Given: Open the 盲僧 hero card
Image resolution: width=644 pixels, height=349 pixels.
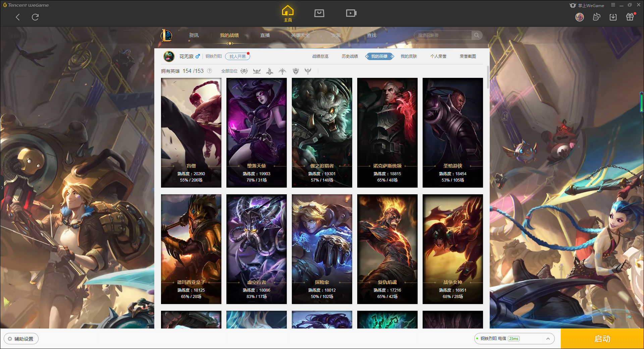Looking at the screenshot, I should 191,133.
